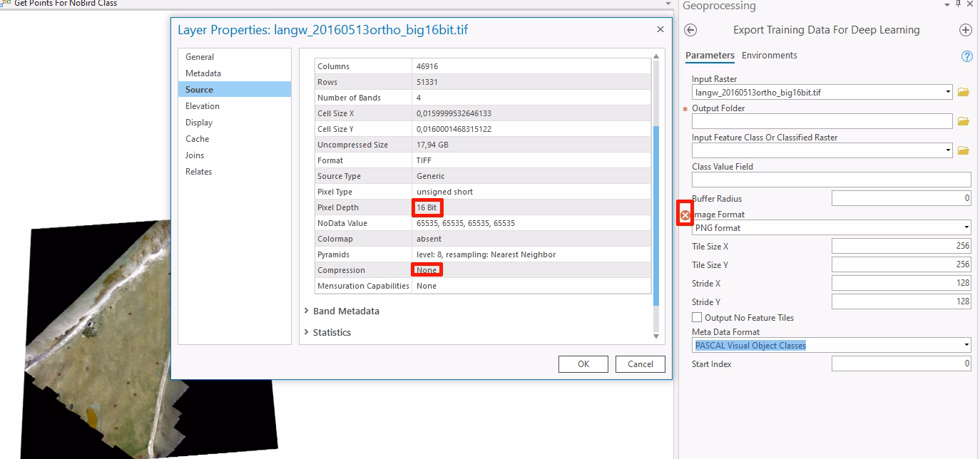Screen dimensions: 980x459
Task: Open the Meta Data Format dropdown
Action: point(831,346)
